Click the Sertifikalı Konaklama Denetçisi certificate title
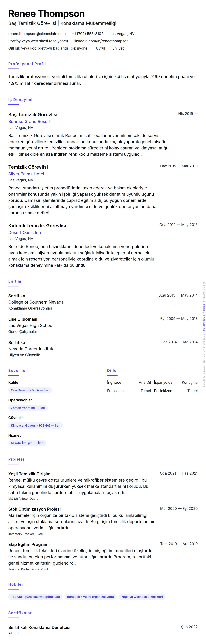Image resolution: width=206 pixels, height=644 pixels. tap(39, 627)
